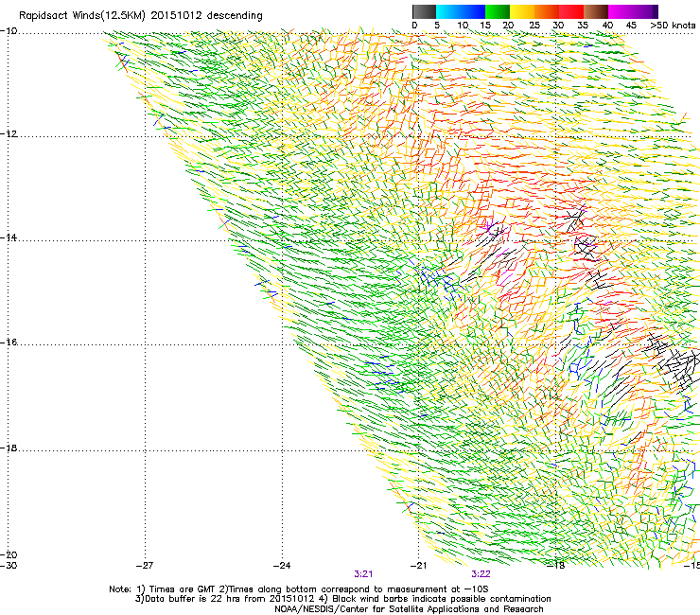Click the note line '3)Data buffer is 22 hrs'
Image resolution: width=700 pixels, height=615 pixels.
[342, 599]
